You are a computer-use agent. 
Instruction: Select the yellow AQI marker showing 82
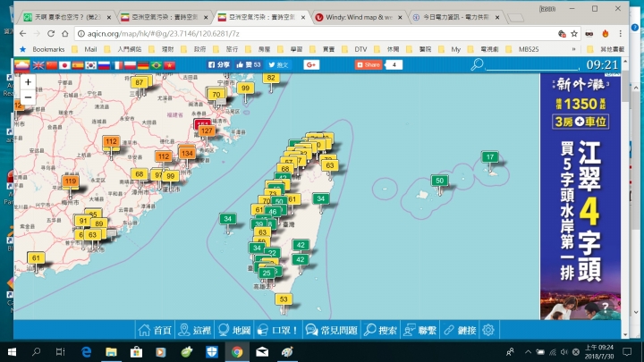[271, 78]
